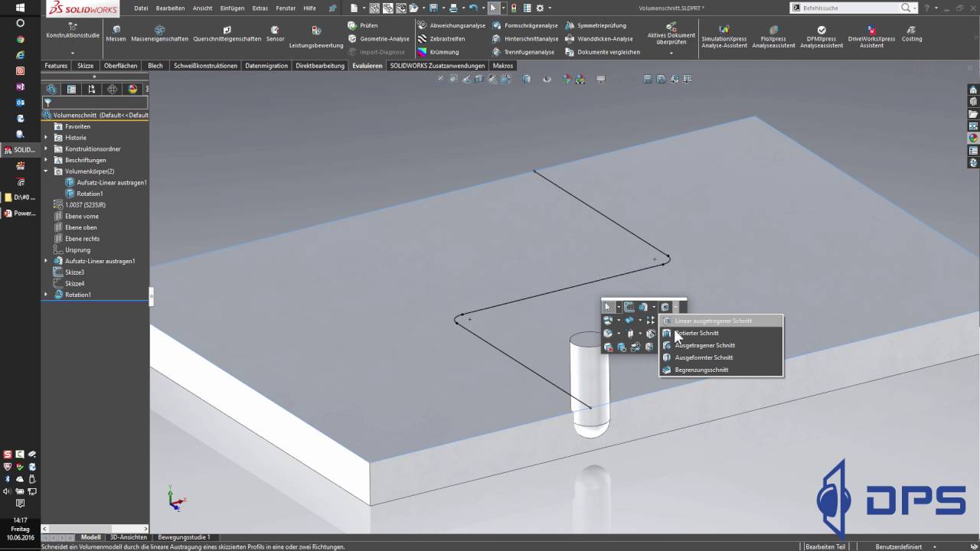The width and height of the screenshot is (980, 551).
Task: Open the PropertyManager tab icon
Action: (x=71, y=89)
